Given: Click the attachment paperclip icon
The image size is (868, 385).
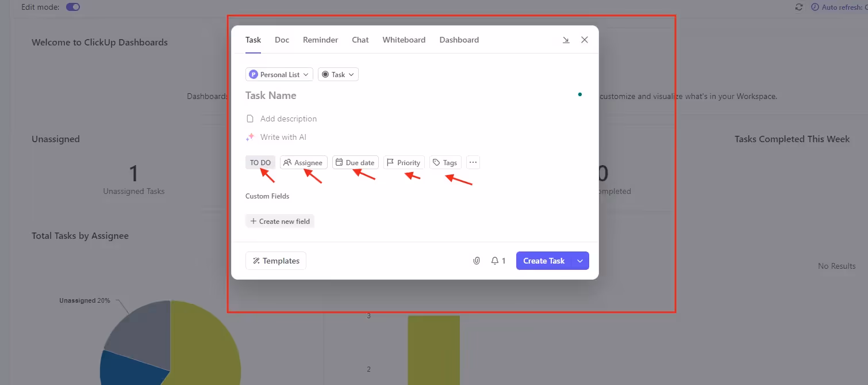Looking at the screenshot, I should [477, 261].
